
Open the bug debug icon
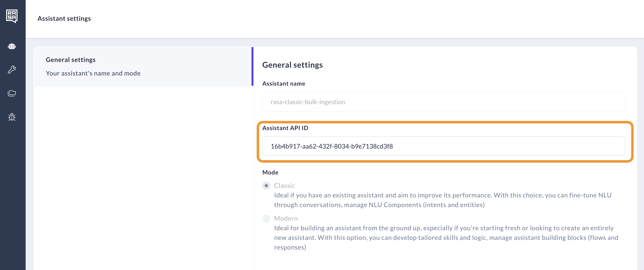click(12, 117)
